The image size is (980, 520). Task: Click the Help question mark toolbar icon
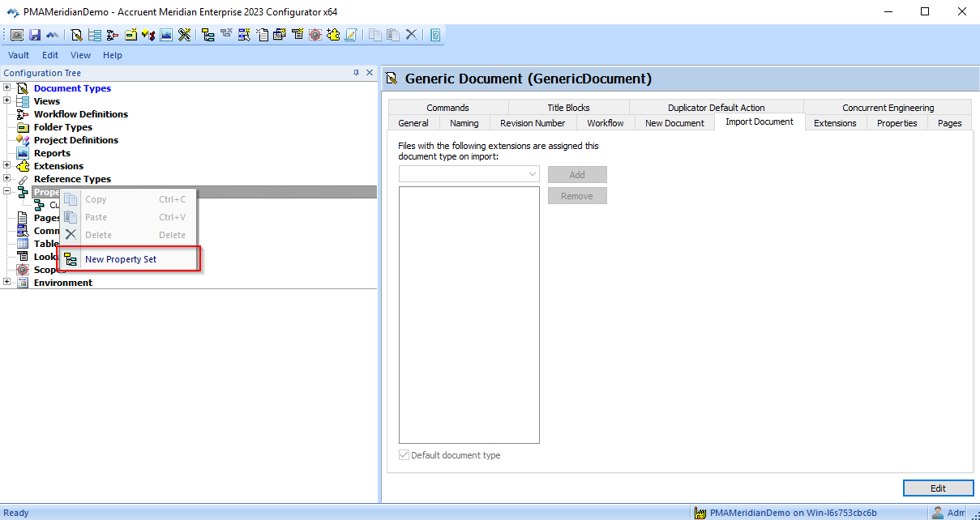[x=434, y=35]
